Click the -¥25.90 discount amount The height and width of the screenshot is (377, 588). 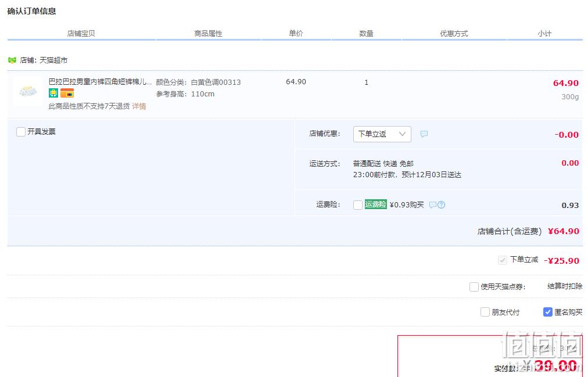pos(561,260)
